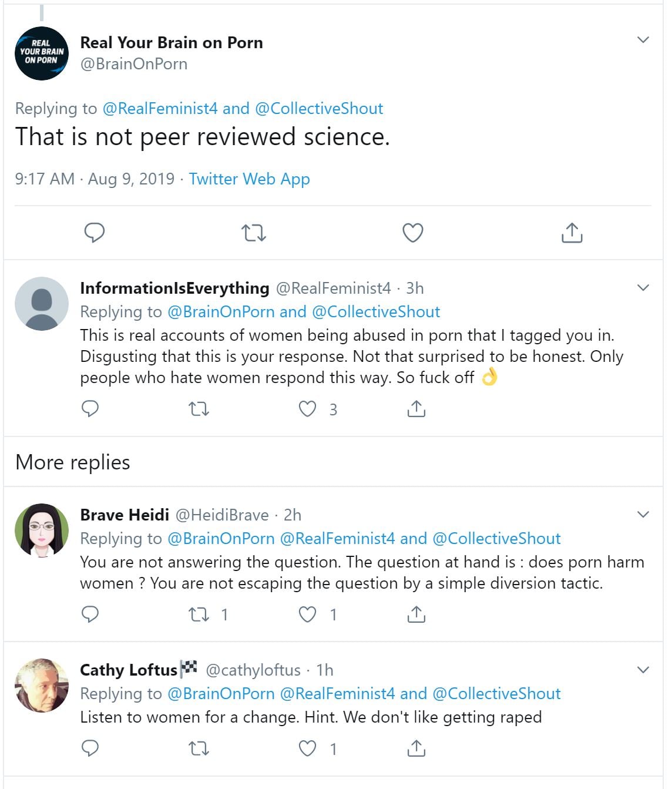Image resolution: width=672 pixels, height=789 pixels.
Task: Retweet the "not peer reviewed science" tweet
Action: (254, 233)
